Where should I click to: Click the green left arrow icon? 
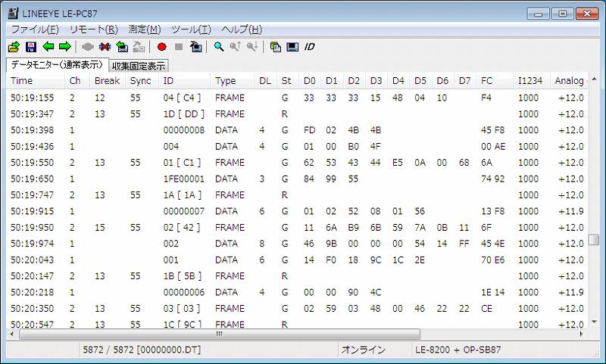[48, 47]
